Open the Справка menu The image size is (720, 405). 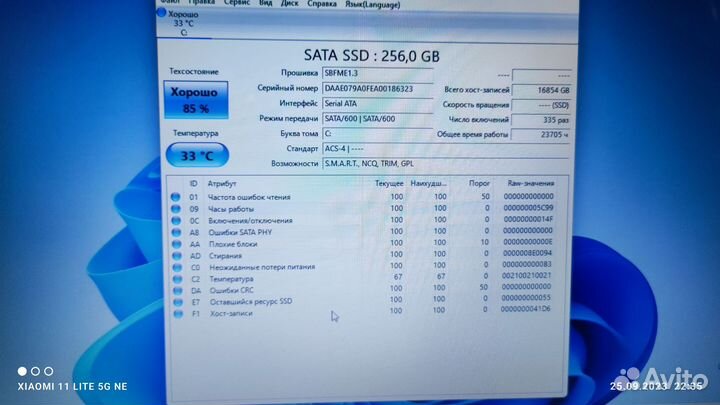coord(321,4)
